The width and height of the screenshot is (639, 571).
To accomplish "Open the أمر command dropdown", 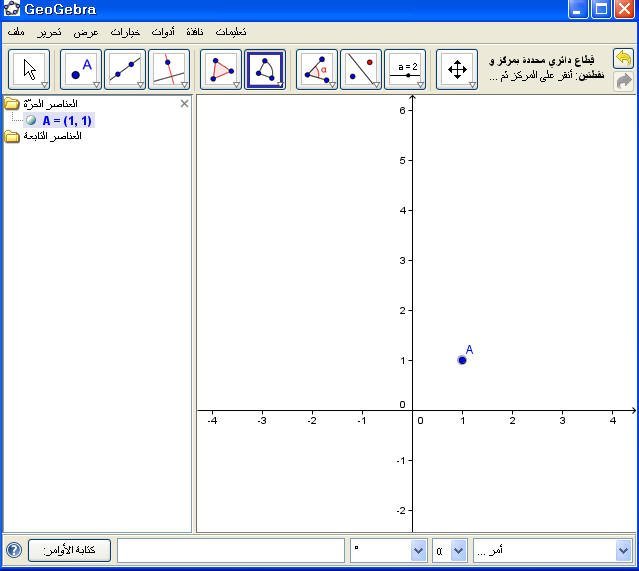I will (x=623, y=550).
